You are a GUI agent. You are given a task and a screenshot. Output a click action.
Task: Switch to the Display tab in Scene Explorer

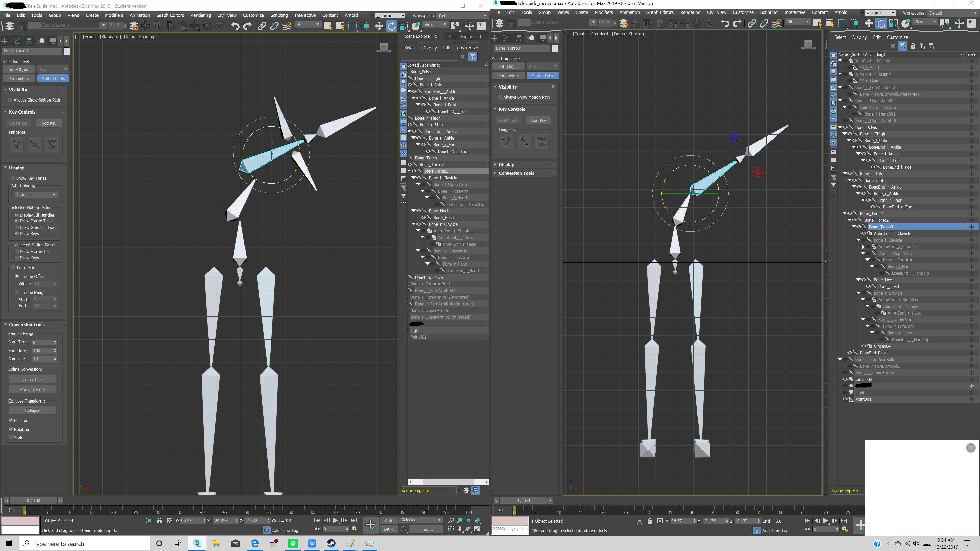click(429, 47)
